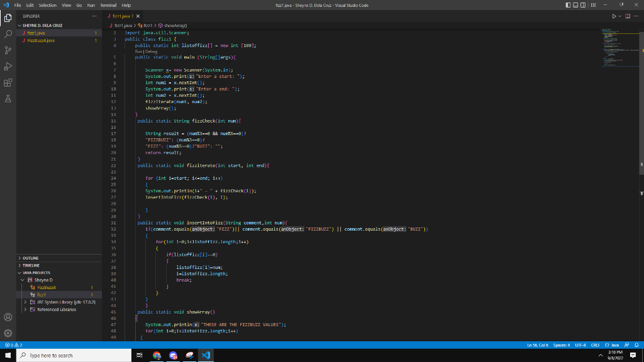
Task: Toggle the primary side bar layout button
Action: 569,5
